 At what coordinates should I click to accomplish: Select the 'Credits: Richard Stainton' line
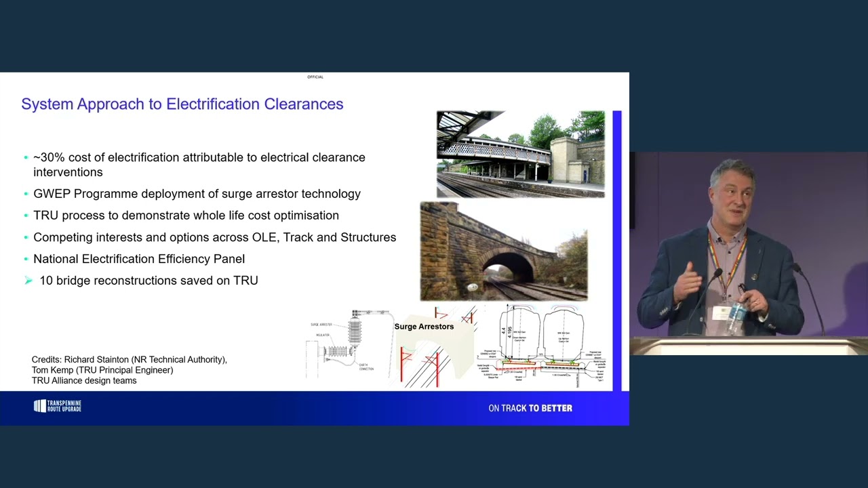pyautogui.click(x=129, y=359)
